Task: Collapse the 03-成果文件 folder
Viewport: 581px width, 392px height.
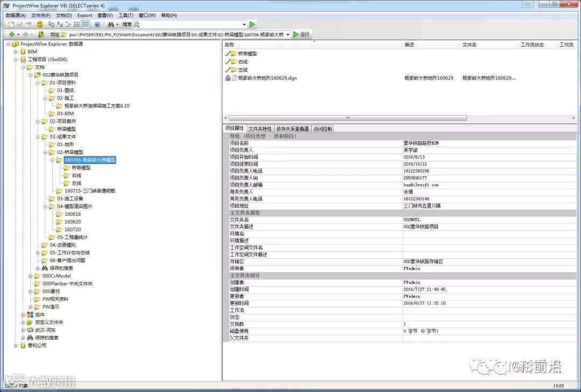Action: click(x=38, y=137)
